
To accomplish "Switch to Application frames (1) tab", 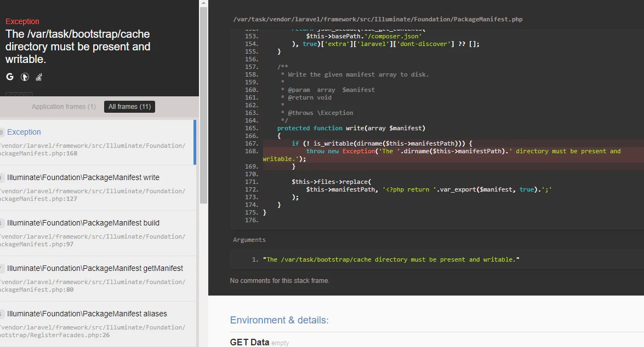I will [x=64, y=107].
